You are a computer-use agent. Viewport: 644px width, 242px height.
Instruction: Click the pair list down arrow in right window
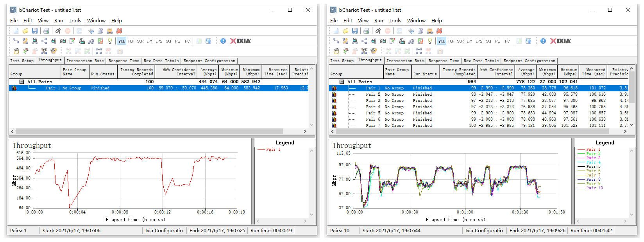point(632,125)
